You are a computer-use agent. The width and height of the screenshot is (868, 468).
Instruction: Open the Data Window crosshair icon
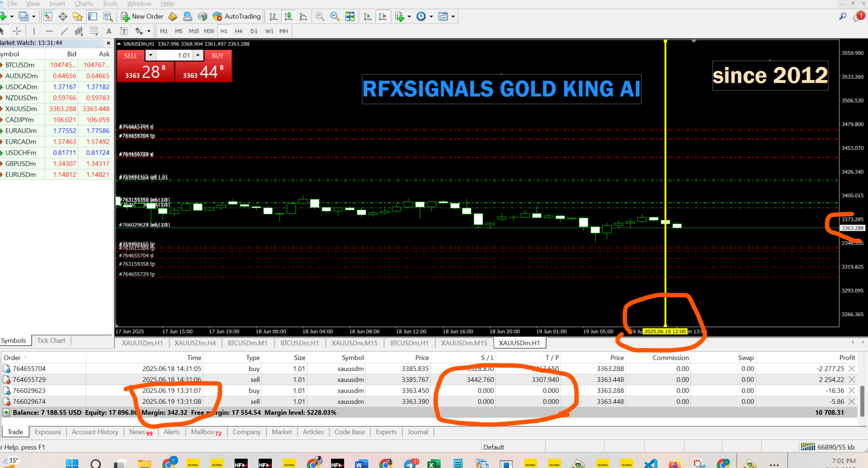coord(63,16)
